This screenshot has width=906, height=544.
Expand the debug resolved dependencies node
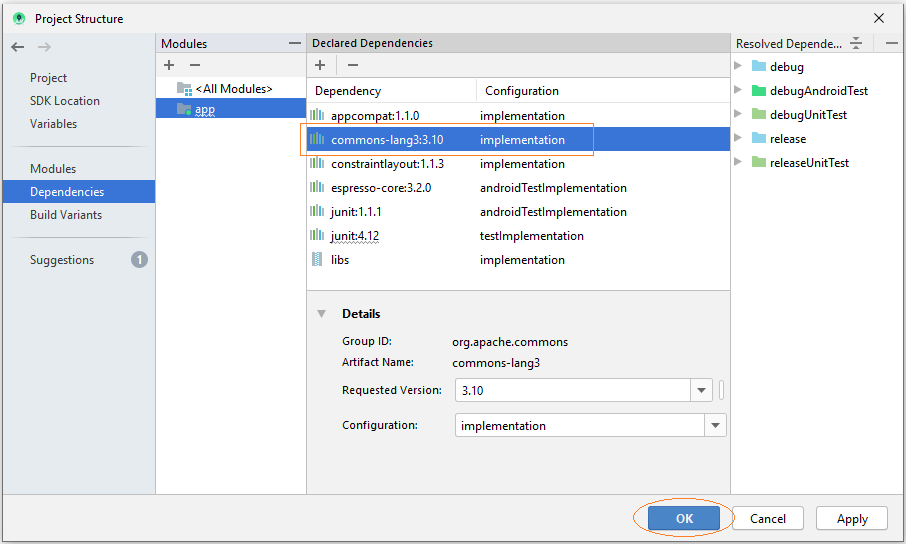[738, 66]
